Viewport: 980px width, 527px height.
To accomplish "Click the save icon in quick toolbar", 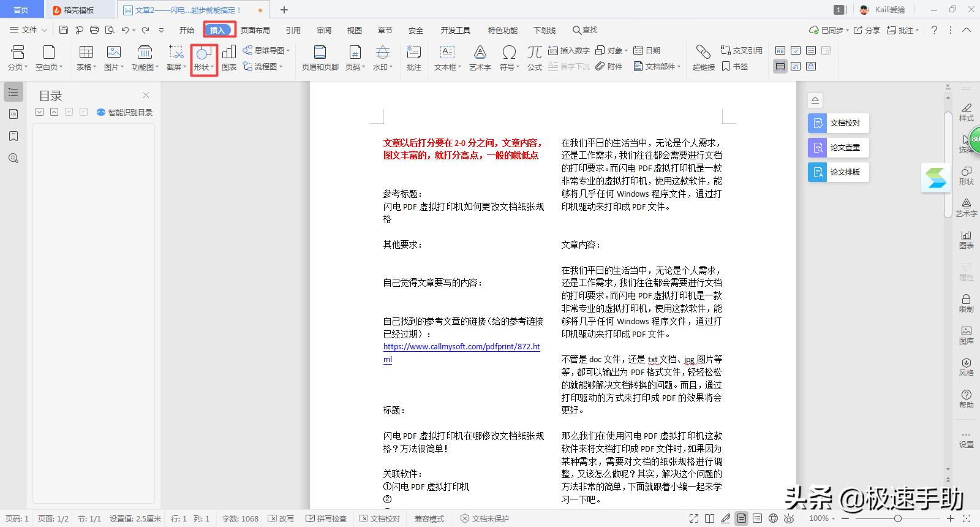I will [x=64, y=29].
